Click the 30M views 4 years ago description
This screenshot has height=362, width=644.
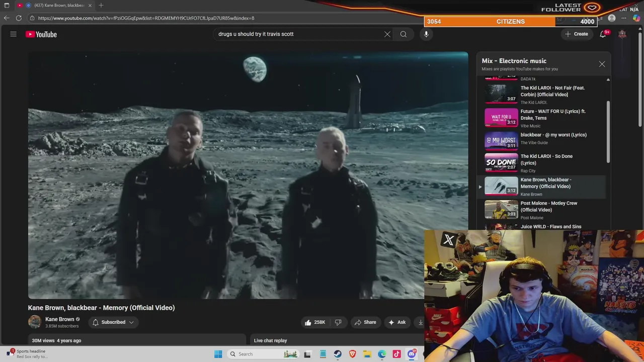[x=56, y=340]
